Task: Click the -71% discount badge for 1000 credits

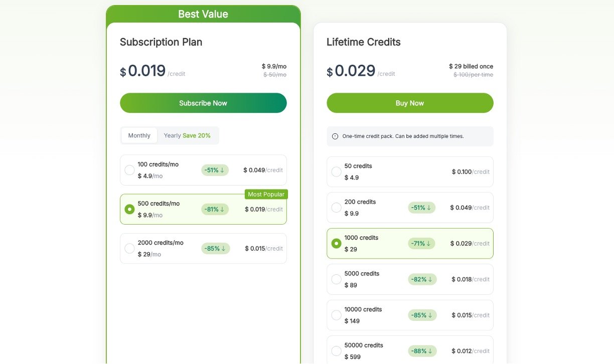Action: [x=421, y=244]
